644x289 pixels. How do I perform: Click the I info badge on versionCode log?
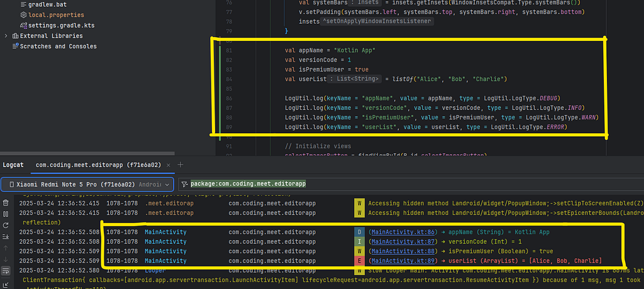359,242
